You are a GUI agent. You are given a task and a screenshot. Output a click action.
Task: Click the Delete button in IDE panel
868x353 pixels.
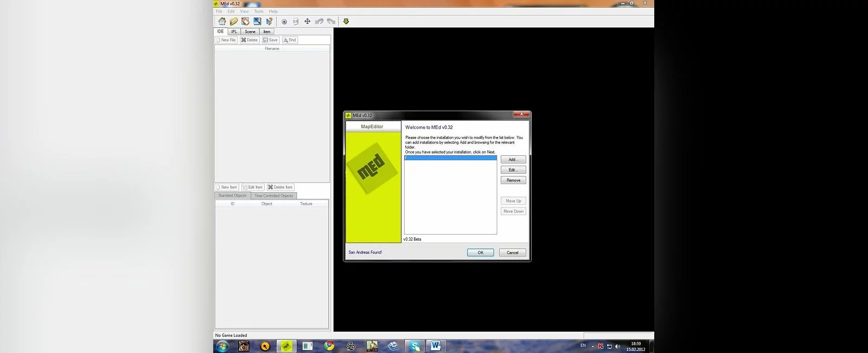coord(250,40)
